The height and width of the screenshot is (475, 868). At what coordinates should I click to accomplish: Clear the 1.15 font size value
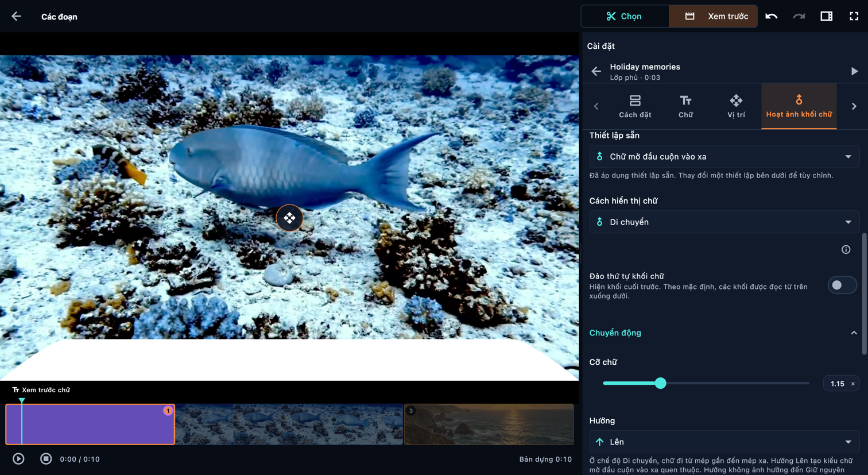[x=853, y=384]
